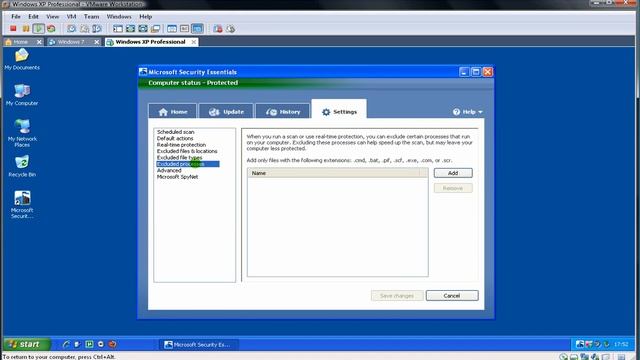Select Scheduled scan in settings list
The width and height of the screenshot is (640, 360).
176,132
